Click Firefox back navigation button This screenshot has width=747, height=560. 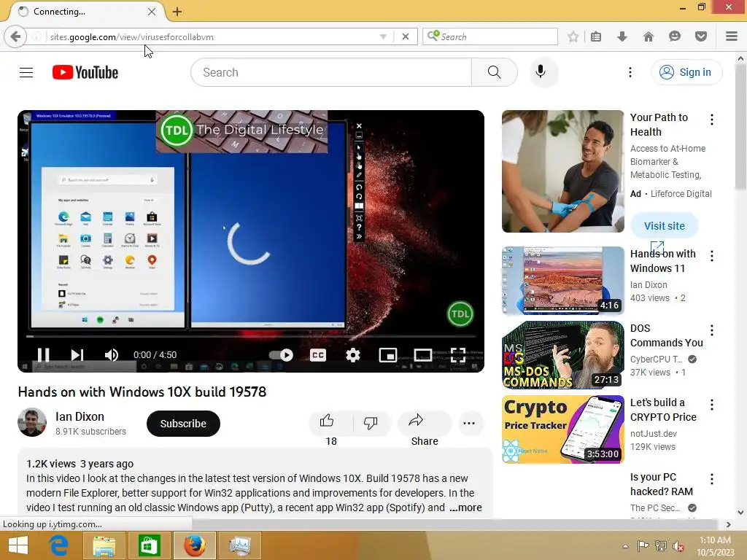15,36
